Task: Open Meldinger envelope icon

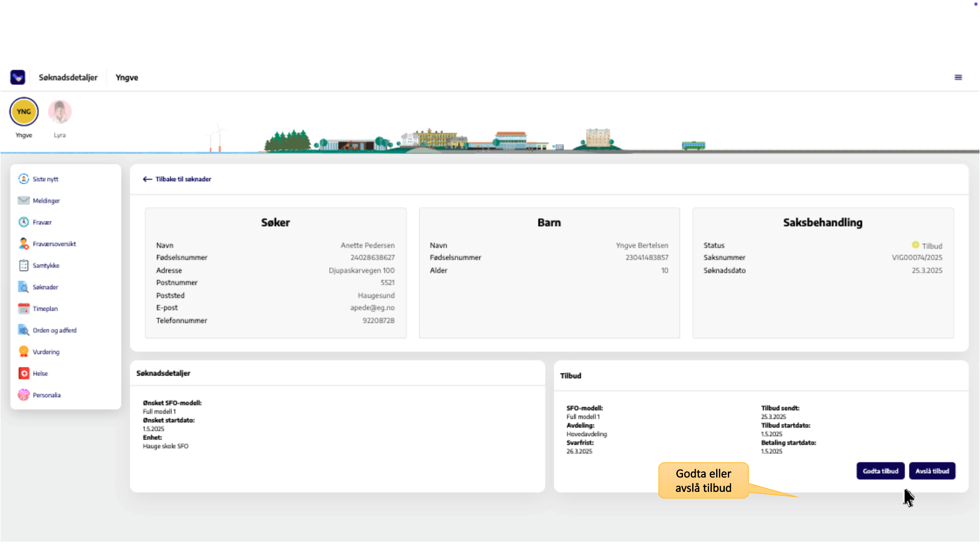Action: click(x=23, y=201)
